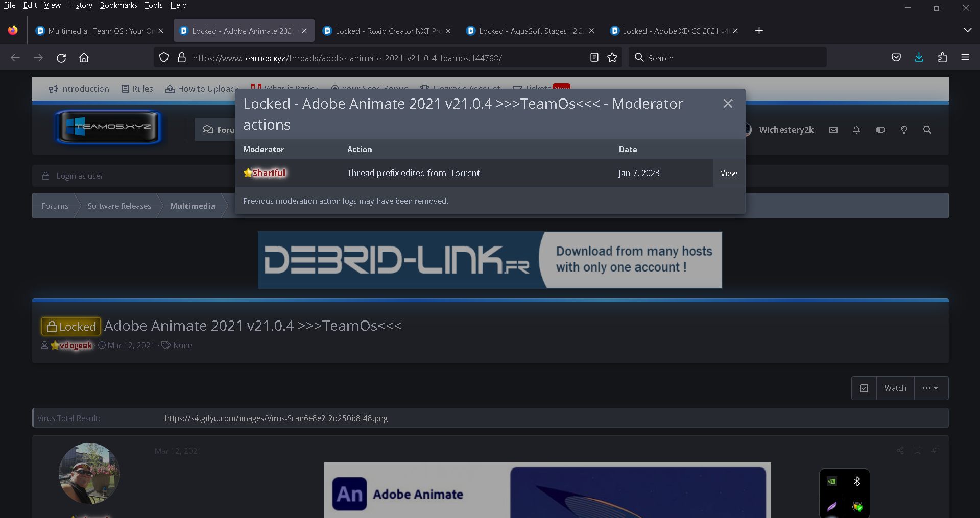This screenshot has height=518, width=980.
Task: List all tabs dropdown arrow
Action: tap(967, 30)
